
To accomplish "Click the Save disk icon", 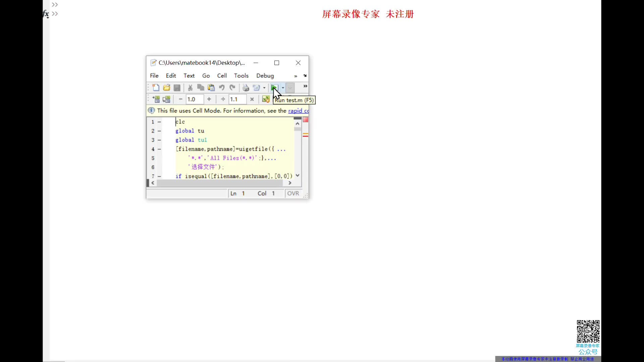I will [177, 88].
